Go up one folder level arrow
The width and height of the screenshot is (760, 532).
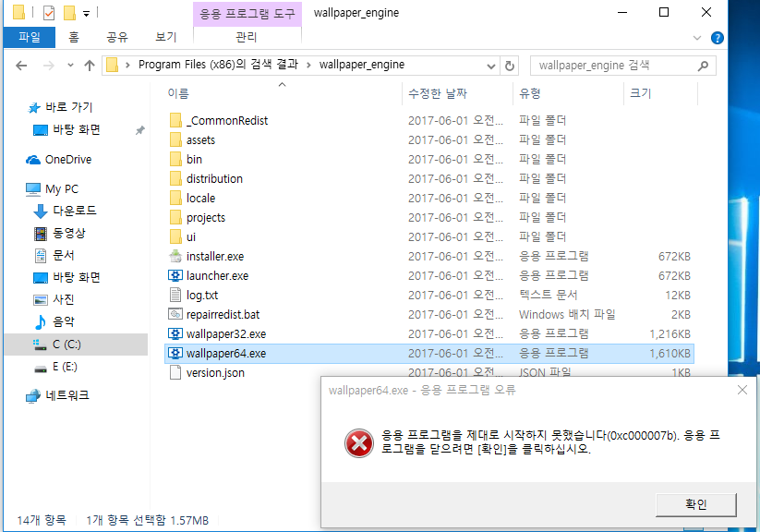coord(90,66)
